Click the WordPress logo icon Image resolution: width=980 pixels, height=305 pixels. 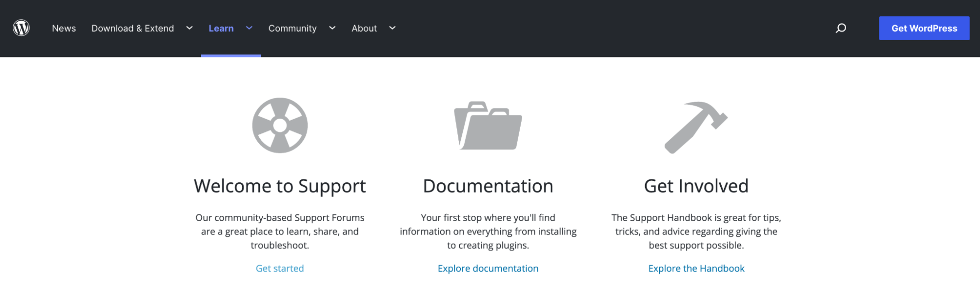point(21,28)
